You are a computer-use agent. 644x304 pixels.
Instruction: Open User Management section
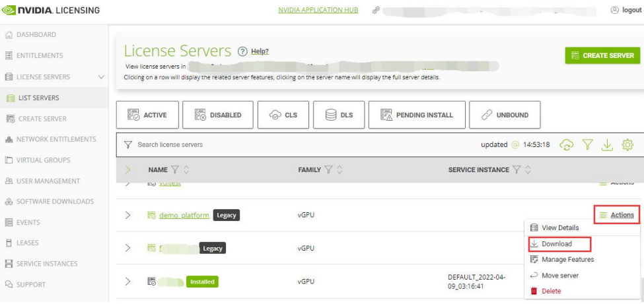point(42,181)
